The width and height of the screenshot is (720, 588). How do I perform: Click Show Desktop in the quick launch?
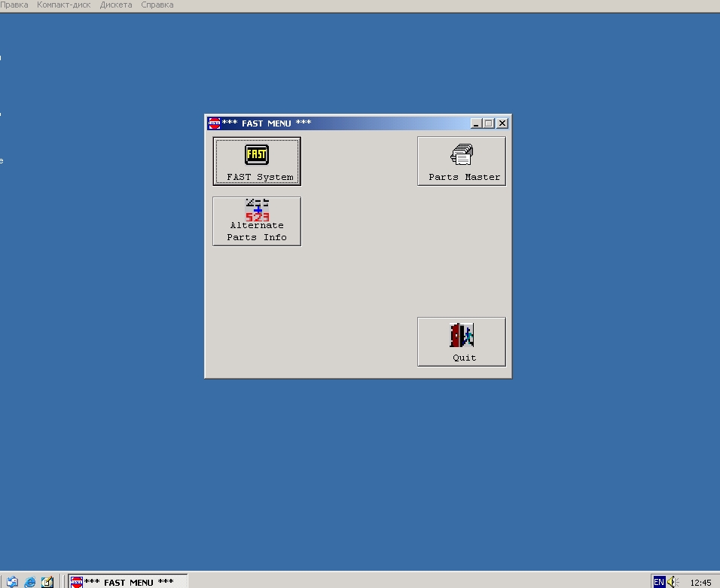(12, 581)
